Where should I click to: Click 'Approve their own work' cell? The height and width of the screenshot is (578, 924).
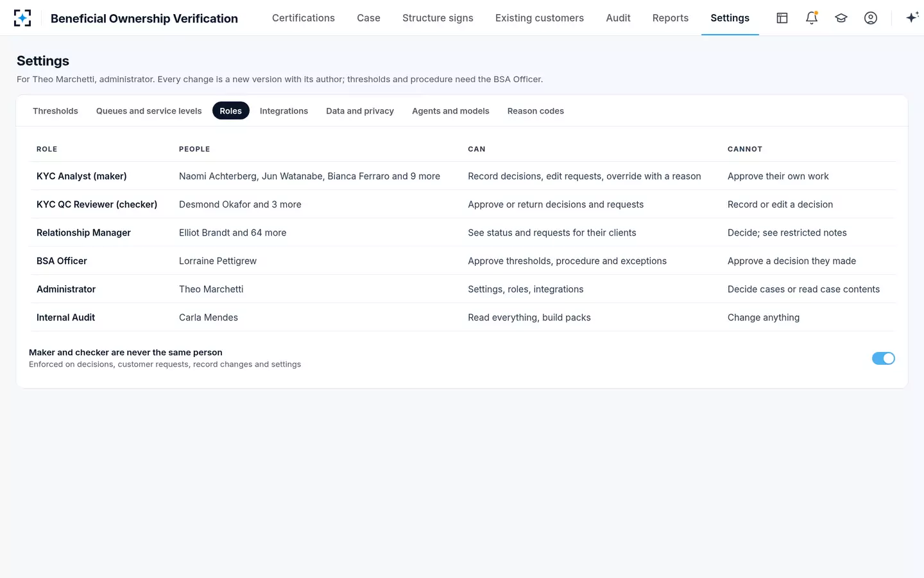[778, 176]
